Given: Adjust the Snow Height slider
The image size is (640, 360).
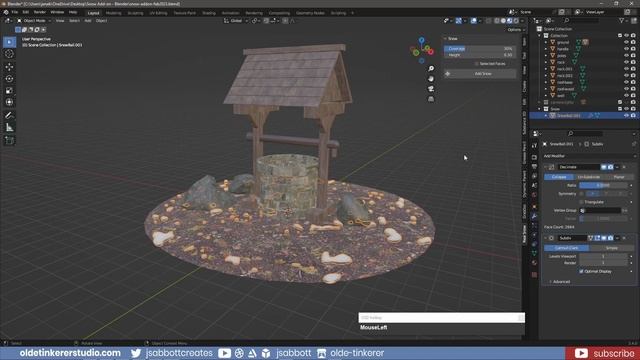Looking at the screenshot, I should (x=480, y=55).
